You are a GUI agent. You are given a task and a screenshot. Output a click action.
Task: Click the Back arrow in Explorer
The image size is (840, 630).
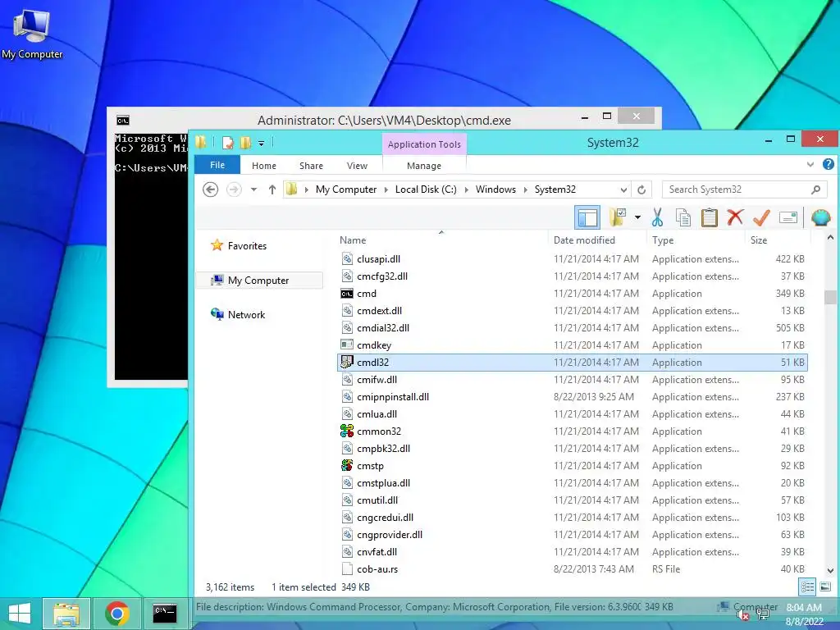211,189
